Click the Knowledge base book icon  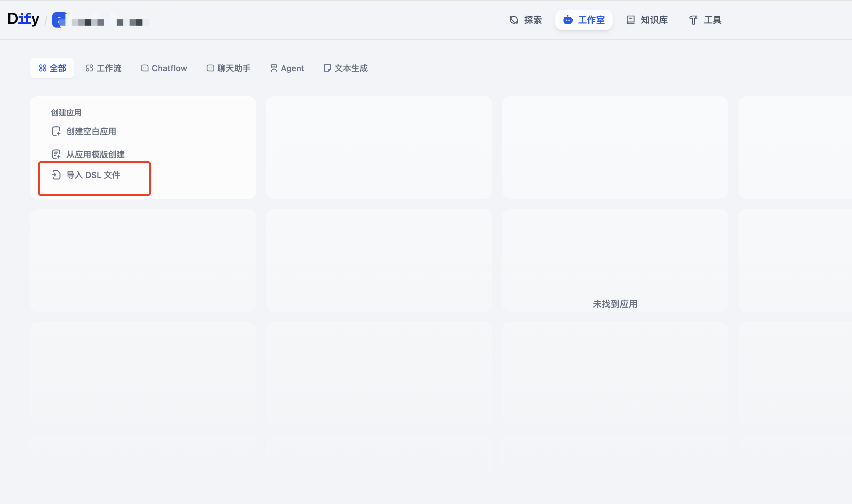(x=631, y=20)
